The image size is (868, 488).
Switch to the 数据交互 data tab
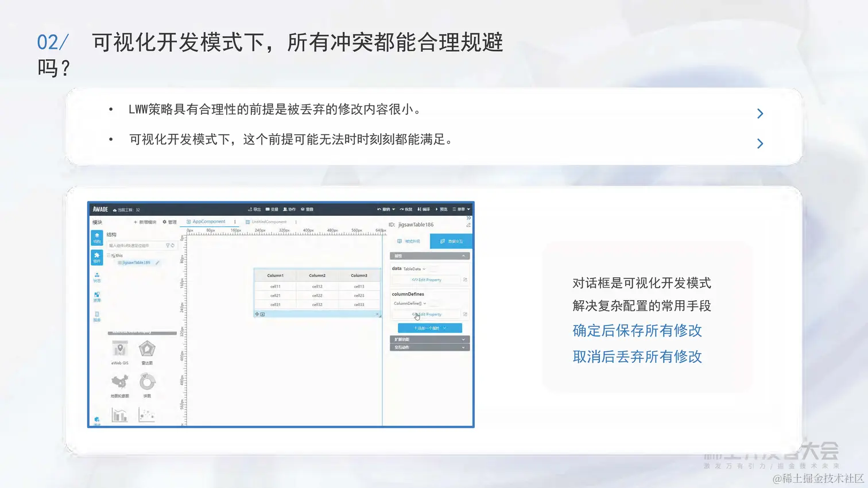[451, 241]
